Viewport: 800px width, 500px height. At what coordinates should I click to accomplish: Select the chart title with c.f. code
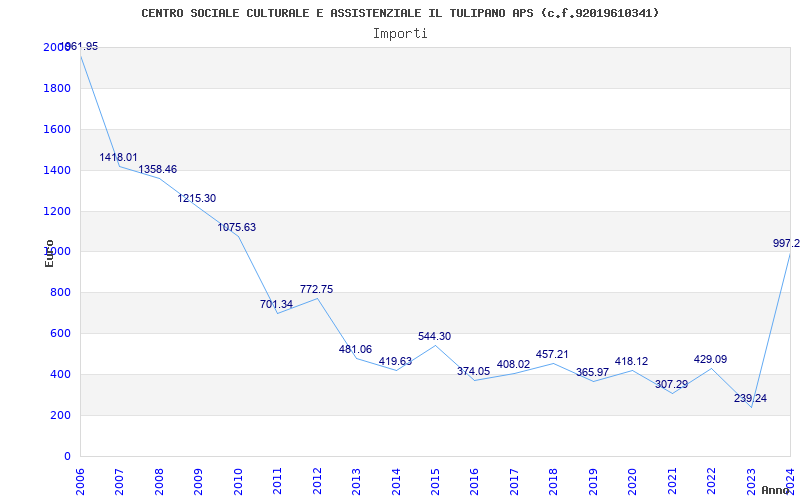tap(400, 13)
